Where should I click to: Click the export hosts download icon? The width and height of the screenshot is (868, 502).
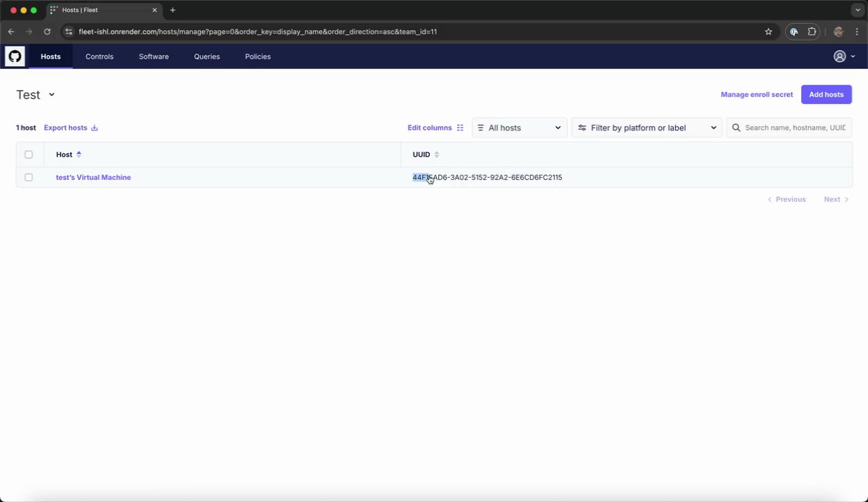95,128
